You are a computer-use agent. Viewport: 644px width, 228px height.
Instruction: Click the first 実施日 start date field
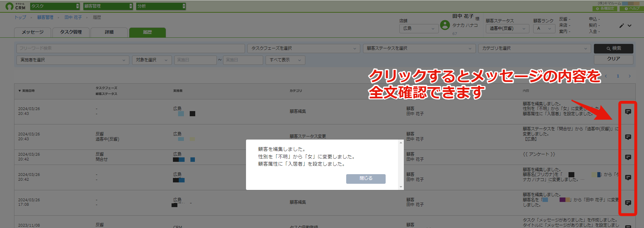(x=196, y=60)
